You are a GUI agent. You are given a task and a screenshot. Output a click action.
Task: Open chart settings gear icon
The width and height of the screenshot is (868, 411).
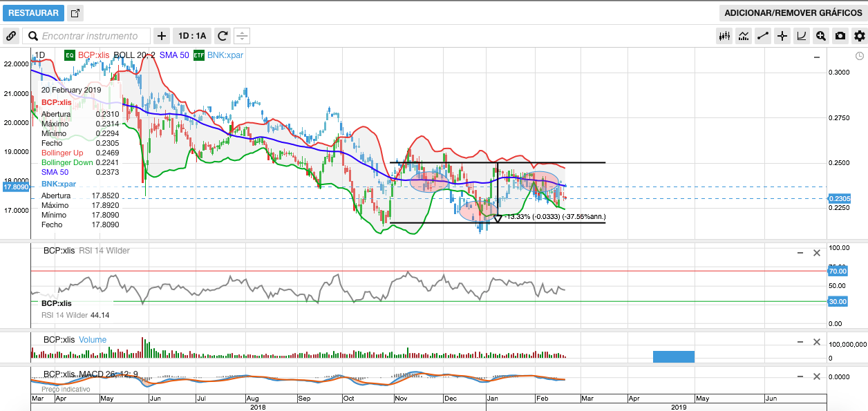pos(859,36)
